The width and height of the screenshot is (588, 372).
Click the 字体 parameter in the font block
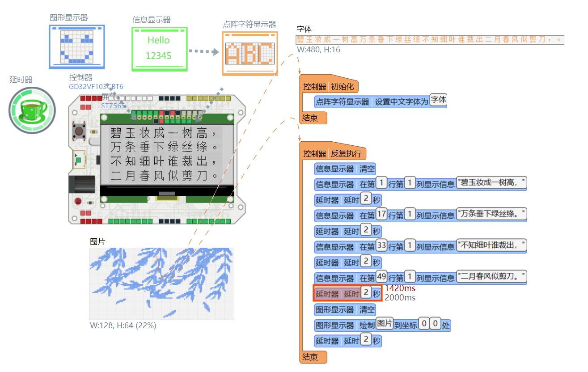438,100
